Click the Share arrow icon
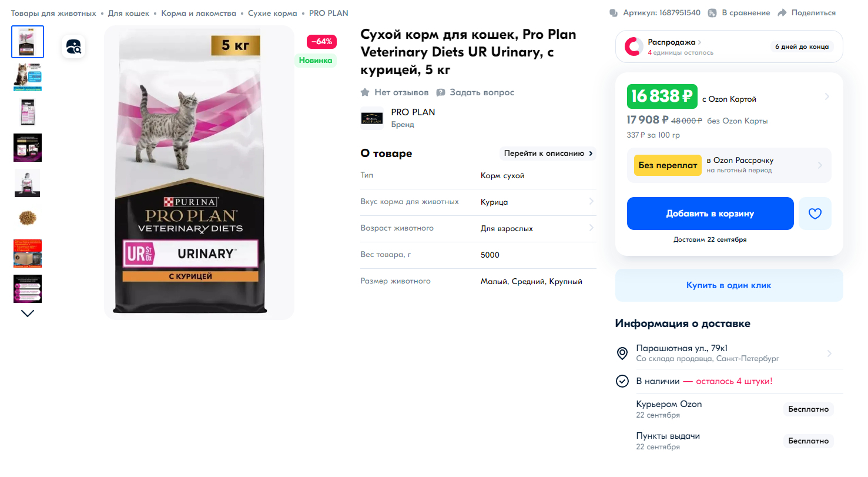This screenshot has width=868, height=477. pyautogui.click(x=782, y=13)
